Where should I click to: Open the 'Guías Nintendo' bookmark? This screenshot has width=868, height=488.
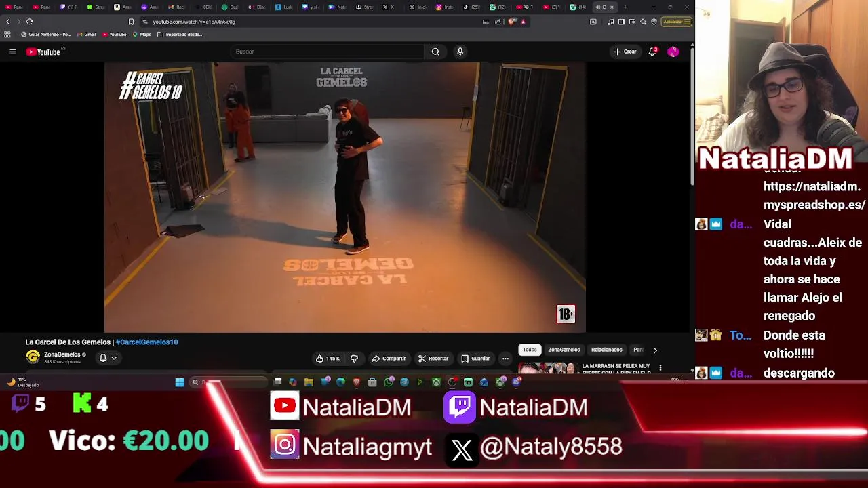tap(45, 35)
